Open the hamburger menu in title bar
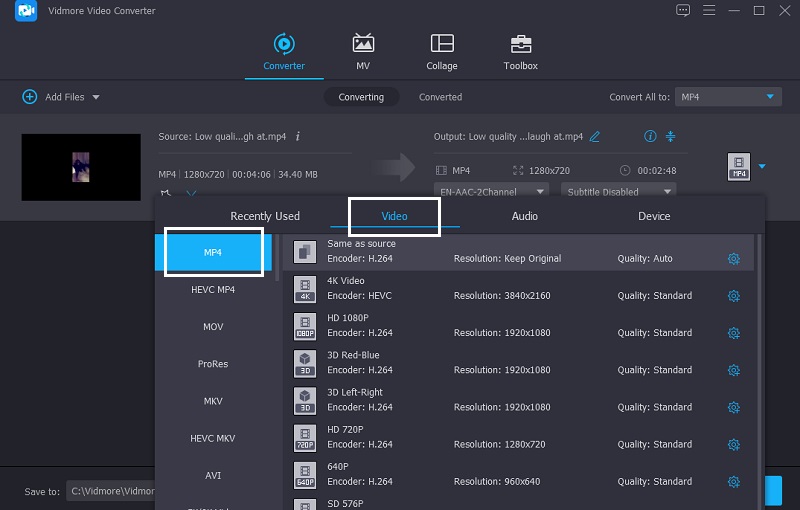The width and height of the screenshot is (800, 510). point(709,10)
